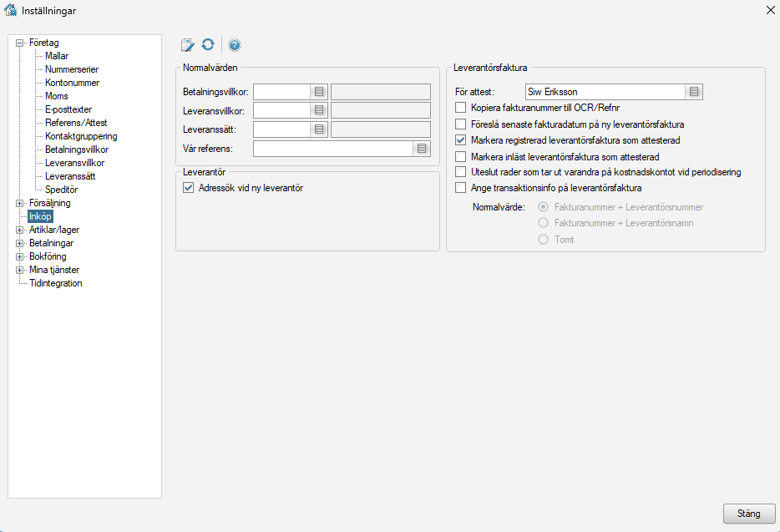Uncheck Markera registrerad leverantörsfaktura som attesterad

460,140
